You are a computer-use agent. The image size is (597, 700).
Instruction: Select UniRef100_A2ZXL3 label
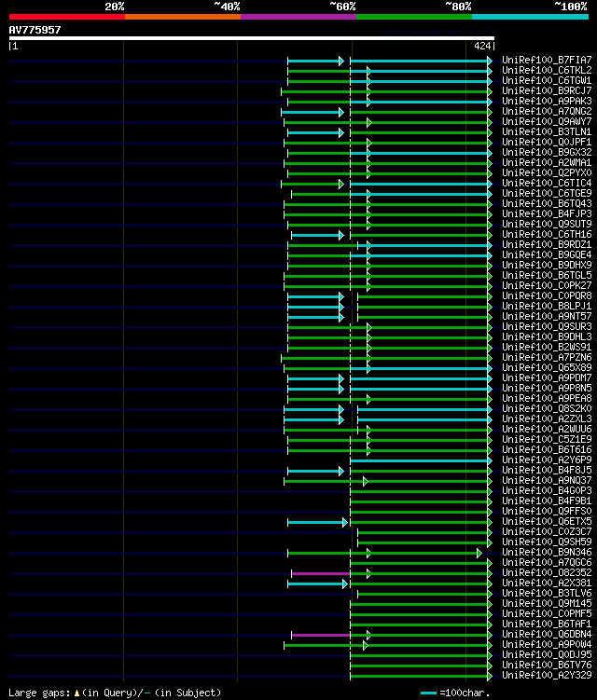(547, 419)
